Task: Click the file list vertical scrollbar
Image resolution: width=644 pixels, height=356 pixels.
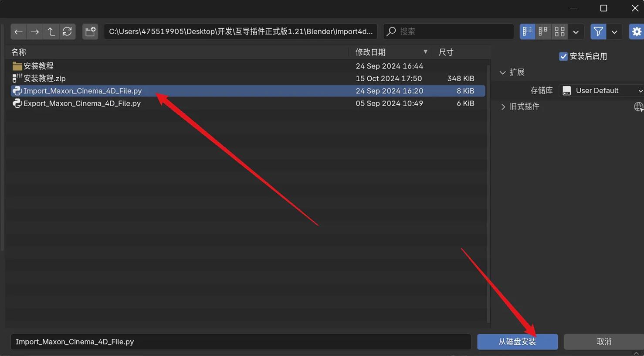Action: pyautogui.click(x=488, y=194)
